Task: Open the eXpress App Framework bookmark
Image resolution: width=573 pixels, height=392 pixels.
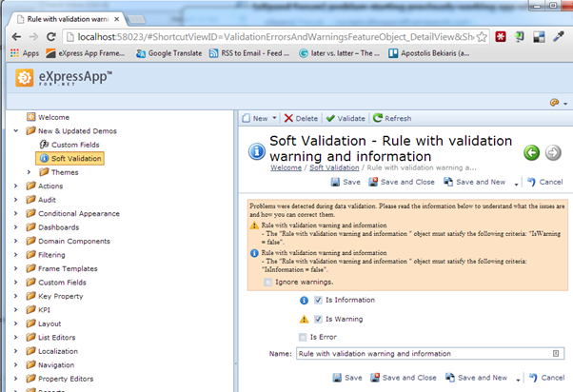Action: point(85,53)
